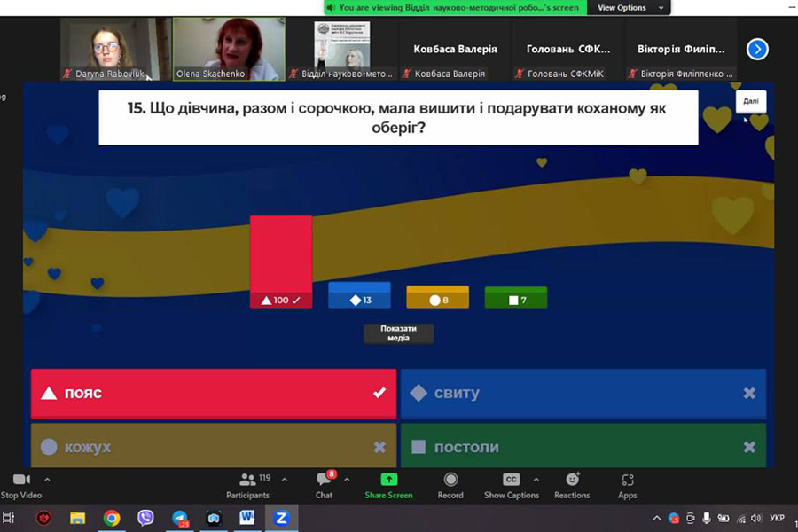Screen dimensions: 798x532
Task: Switch the УКР keyboard language
Action: [x=777, y=518]
